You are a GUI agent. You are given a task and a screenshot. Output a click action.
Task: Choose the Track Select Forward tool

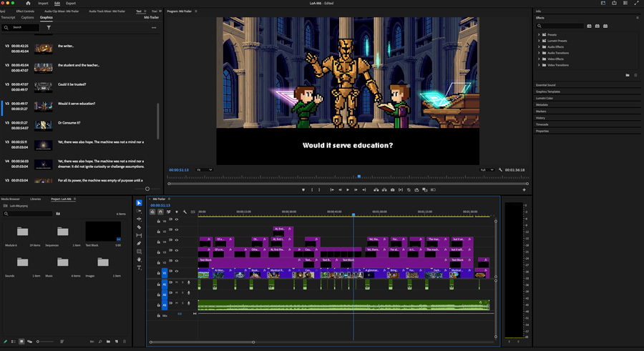point(140,211)
